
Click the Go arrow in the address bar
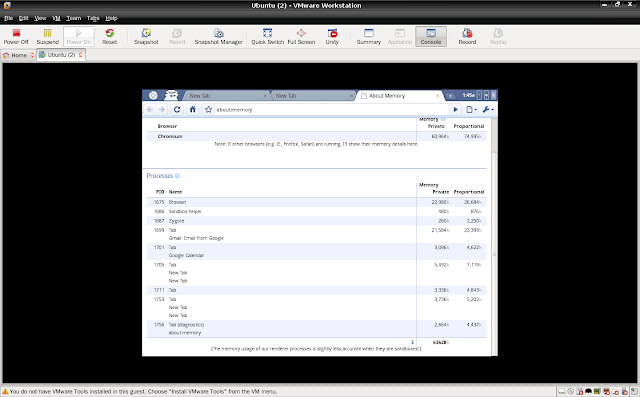coord(456,109)
